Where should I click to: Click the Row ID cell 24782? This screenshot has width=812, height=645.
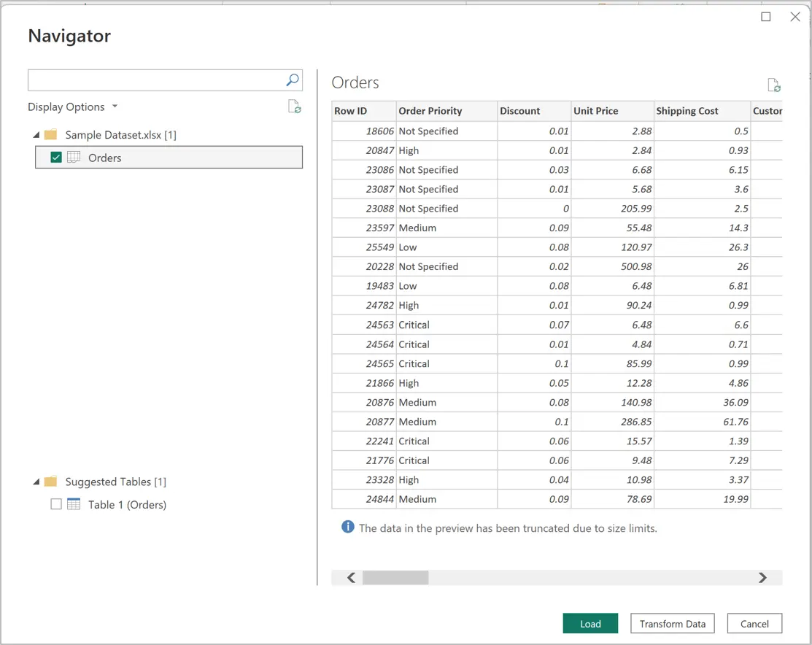(364, 305)
